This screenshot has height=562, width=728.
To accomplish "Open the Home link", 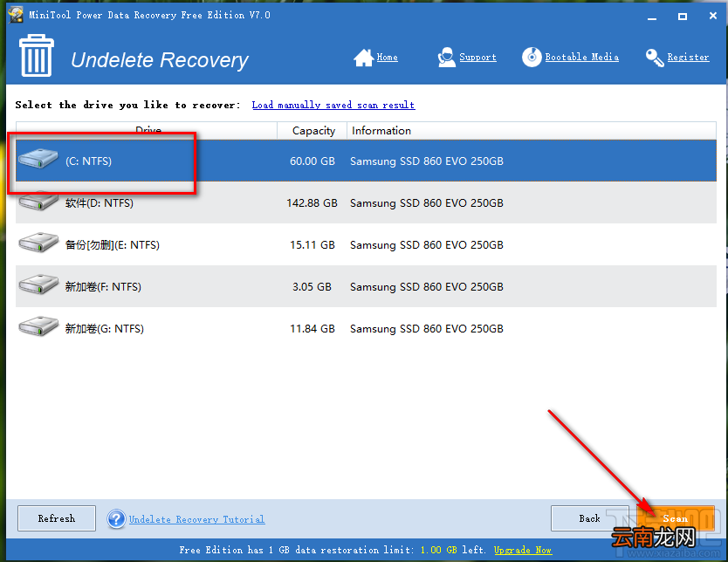I will tap(388, 57).
